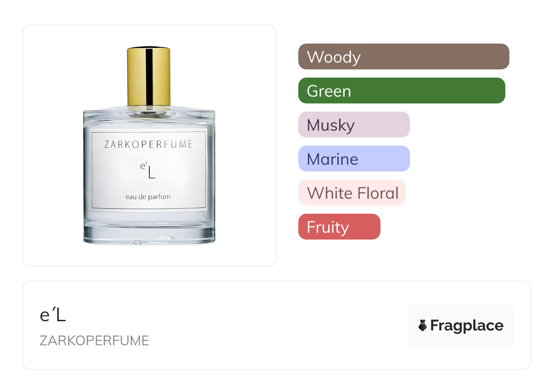Select the Green accord bar

402,91
